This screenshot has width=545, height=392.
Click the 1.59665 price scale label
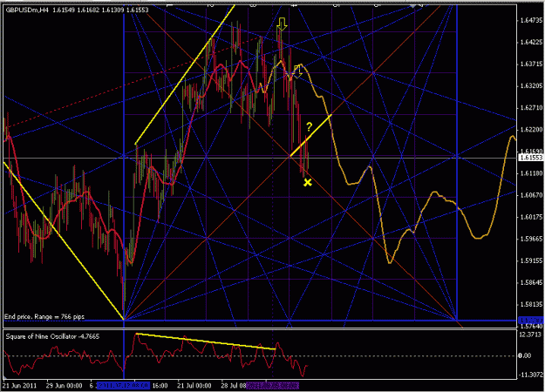pos(531,239)
